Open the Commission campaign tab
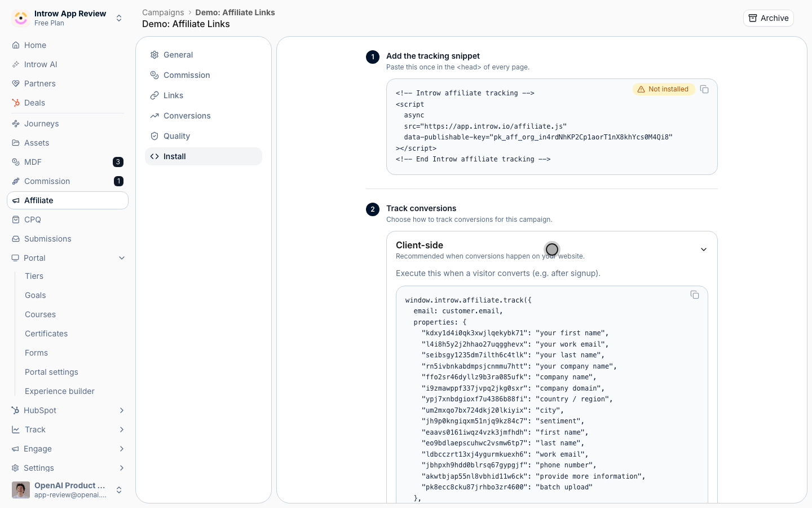Image resolution: width=812 pixels, height=508 pixels. tap(204, 75)
